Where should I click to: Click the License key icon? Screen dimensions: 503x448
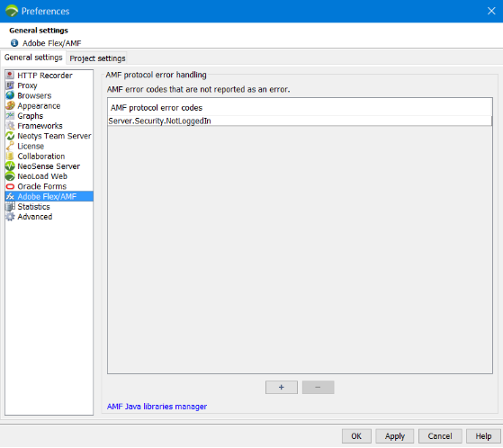pos(10,146)
